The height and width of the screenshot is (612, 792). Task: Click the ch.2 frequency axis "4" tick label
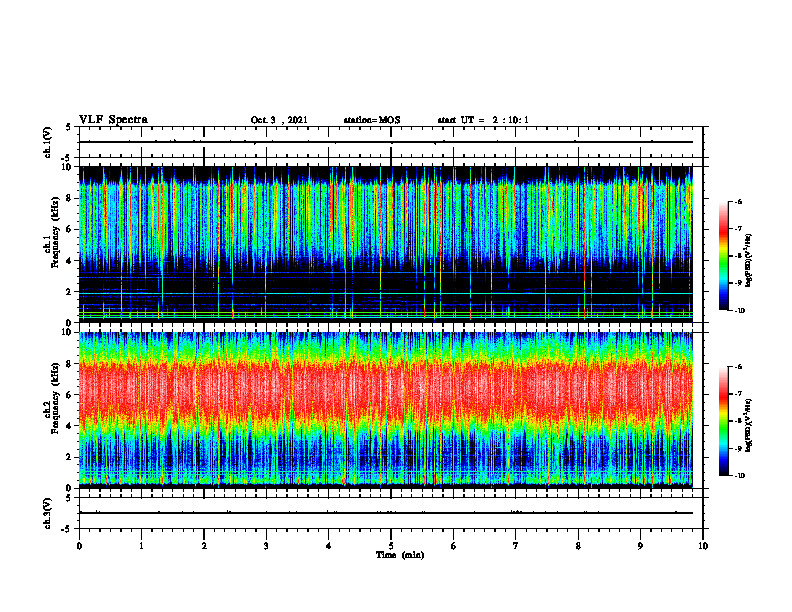pos(70,426)
